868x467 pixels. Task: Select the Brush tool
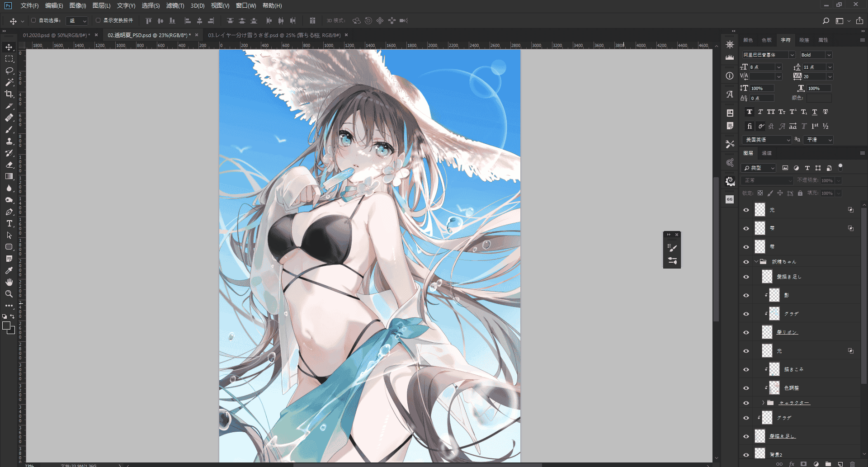[9, 129]
